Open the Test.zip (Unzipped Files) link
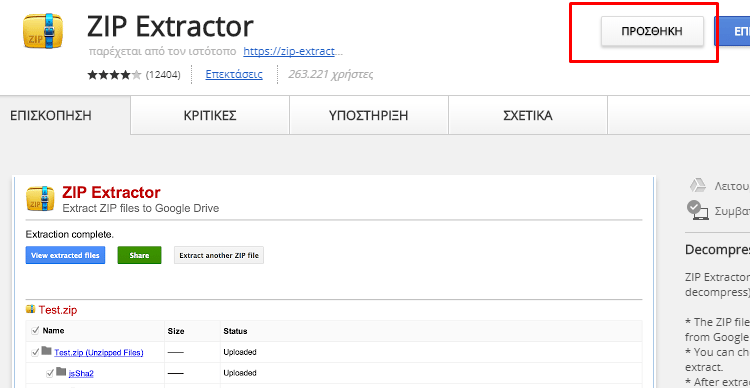The width and height of the screenshot is (750, 388). (99, 353)
